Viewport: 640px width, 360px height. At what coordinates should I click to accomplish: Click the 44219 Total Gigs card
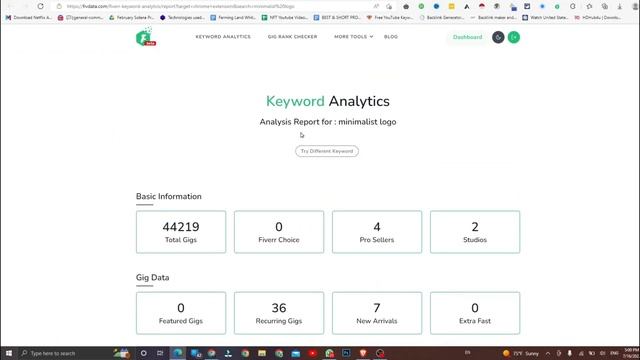pyautogui.click(x=181, y=232)
